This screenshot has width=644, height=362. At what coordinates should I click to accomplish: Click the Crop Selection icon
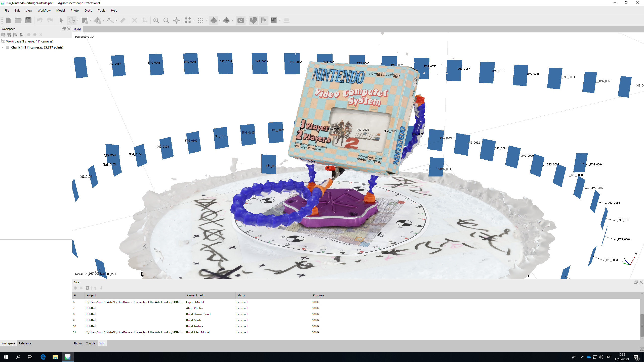coord(145,20)
